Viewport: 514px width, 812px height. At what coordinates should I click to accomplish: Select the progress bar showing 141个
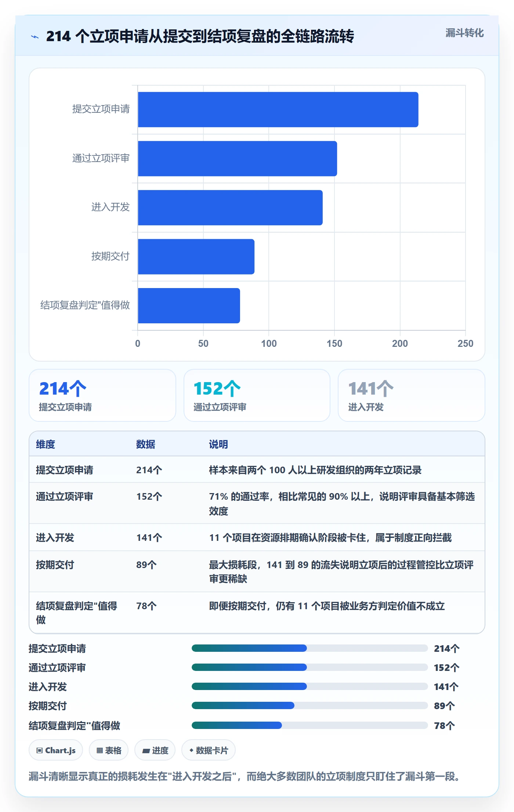[310, 686]
